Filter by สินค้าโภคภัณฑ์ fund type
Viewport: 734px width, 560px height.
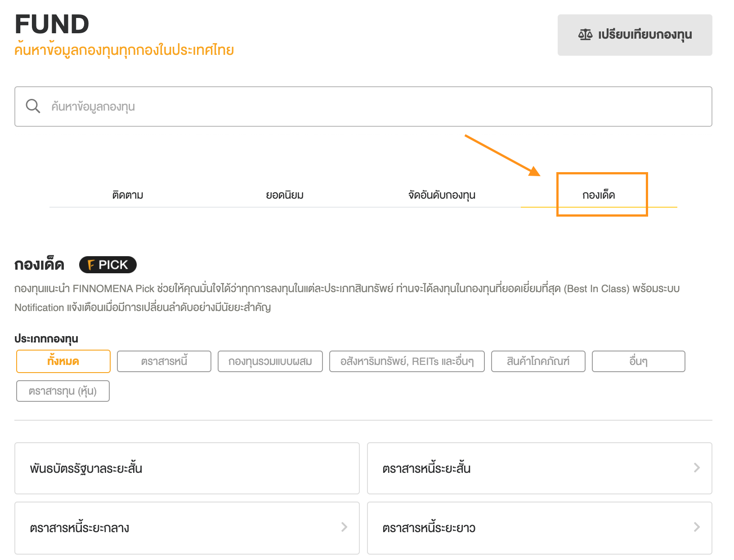pos(538,361)
